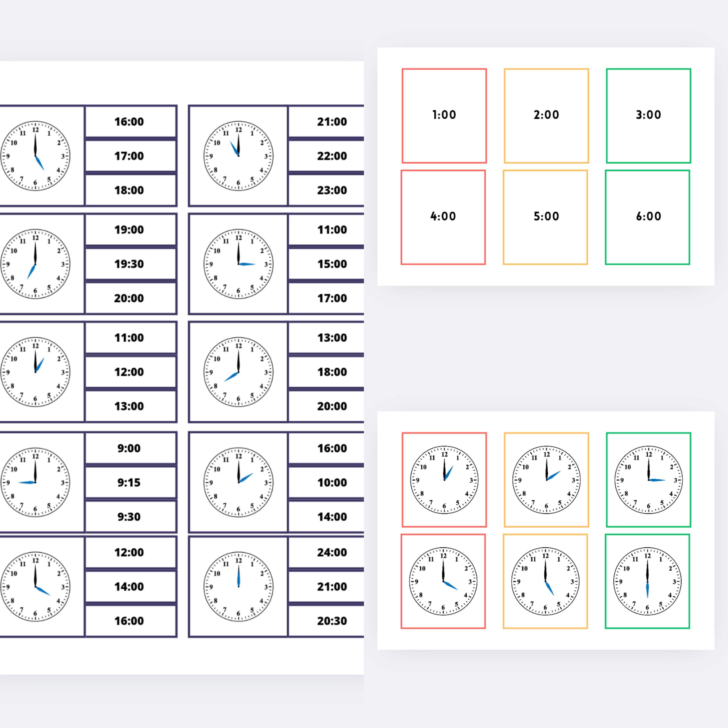Click the red-bordered clock card showing 1 o'clock
This screenshot has height=728, width=728.
pyautogui.click(x=444, y=480)
